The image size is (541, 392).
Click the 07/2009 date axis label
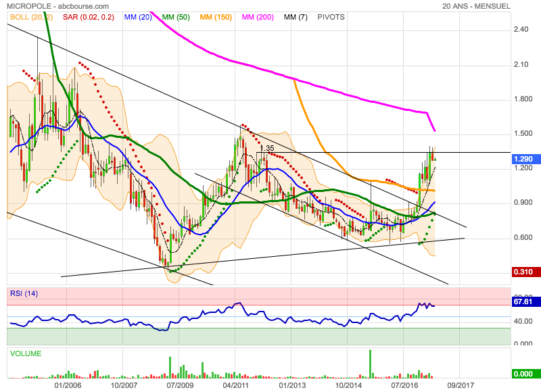(180, 385)
